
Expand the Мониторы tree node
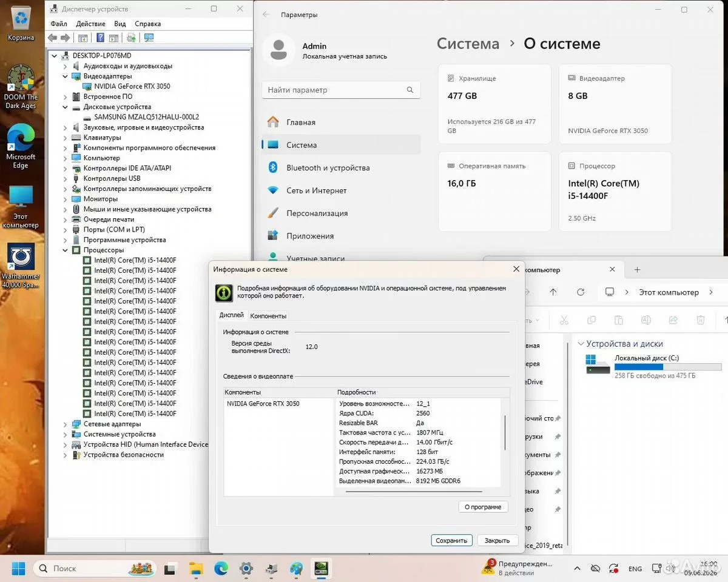point(66,199)
